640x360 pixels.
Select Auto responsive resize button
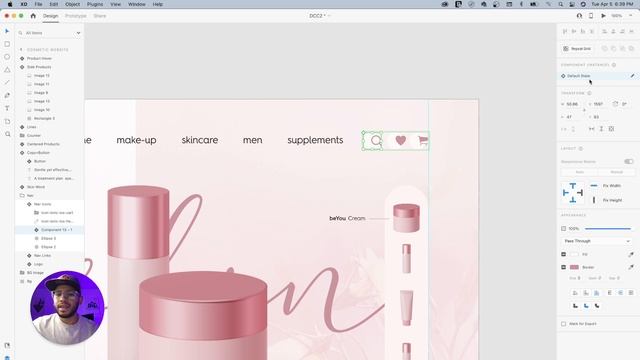point(579,172)
